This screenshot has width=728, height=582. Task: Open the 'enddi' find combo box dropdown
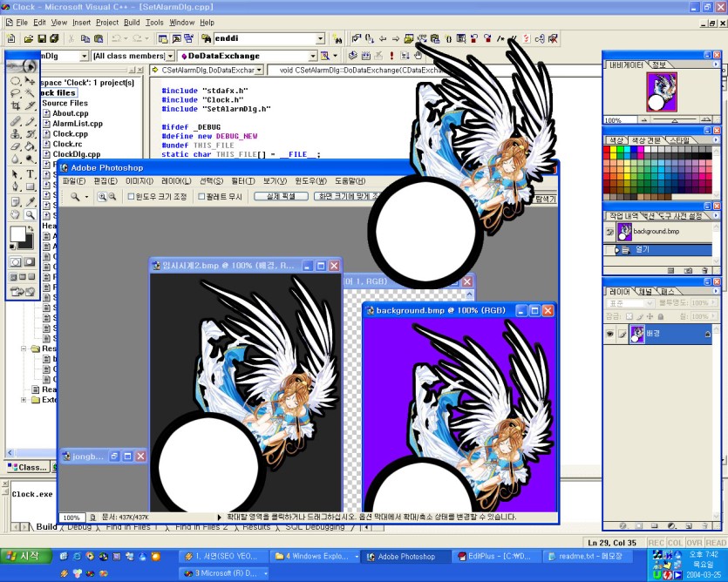coord(320,38)
